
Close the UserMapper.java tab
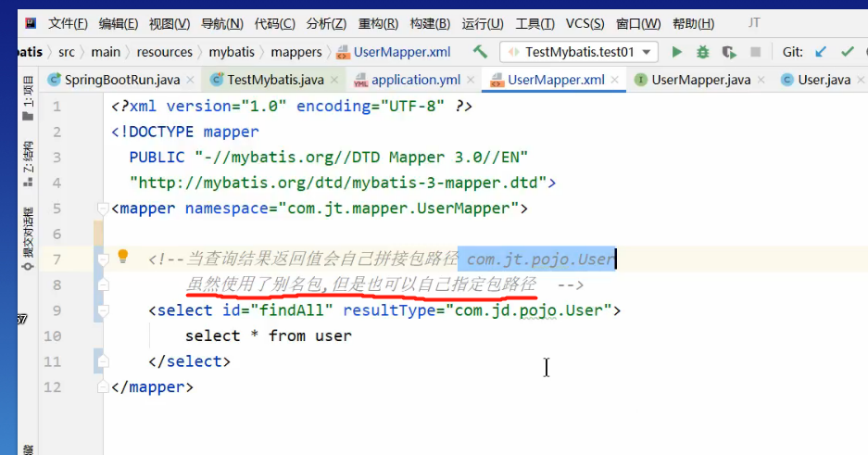click(761, 80)
